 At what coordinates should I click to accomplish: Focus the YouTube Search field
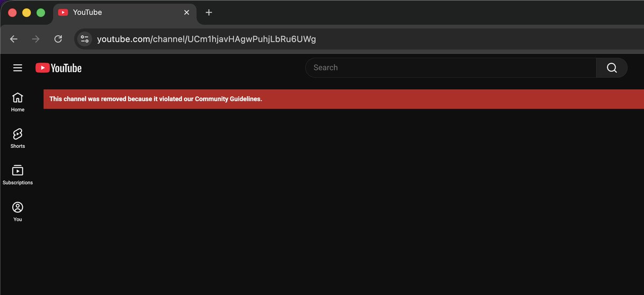[451, 68]
